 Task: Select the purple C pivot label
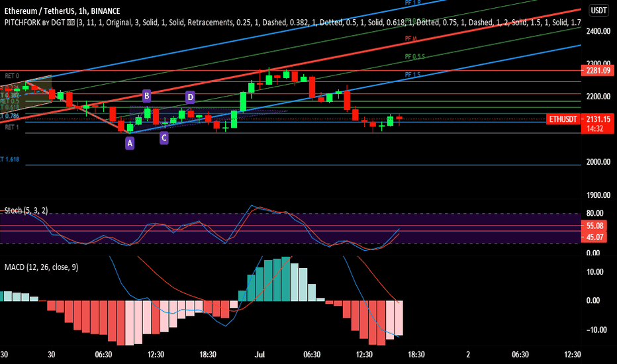[x=164, y=138]
